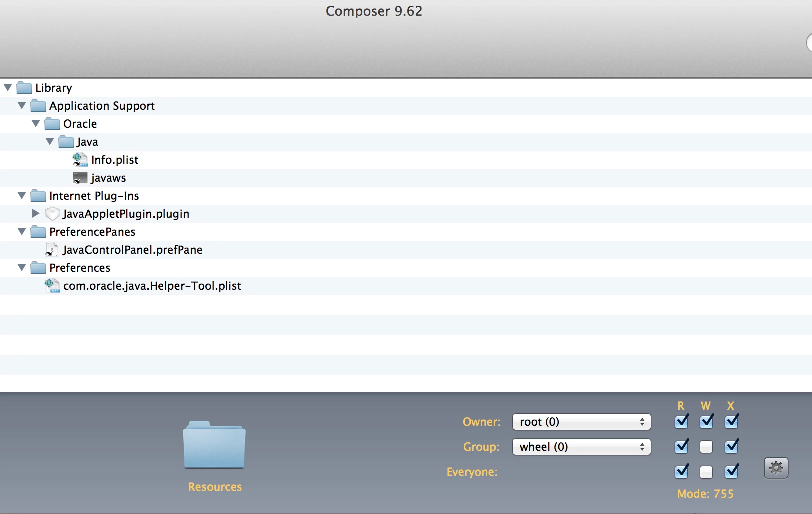Click the Info.plist file icon
812x514 pixels.
click(80, 160)
